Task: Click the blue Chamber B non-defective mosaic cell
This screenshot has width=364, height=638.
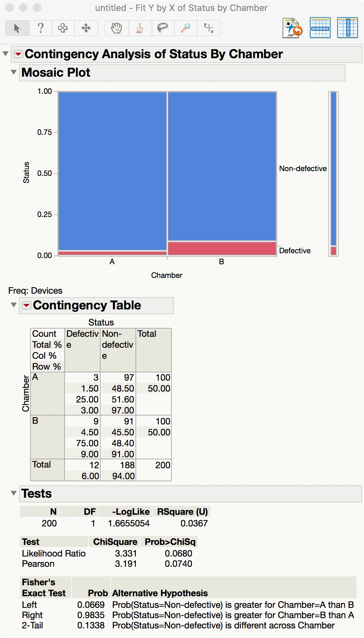Action: click(222, 166)
